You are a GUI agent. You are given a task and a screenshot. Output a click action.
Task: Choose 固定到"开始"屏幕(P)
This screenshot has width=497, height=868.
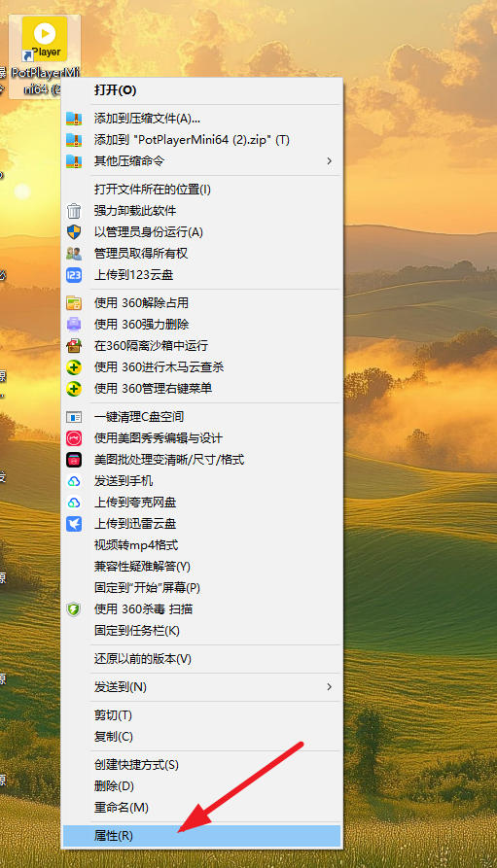pyautogui.click(x=201, y=588)
